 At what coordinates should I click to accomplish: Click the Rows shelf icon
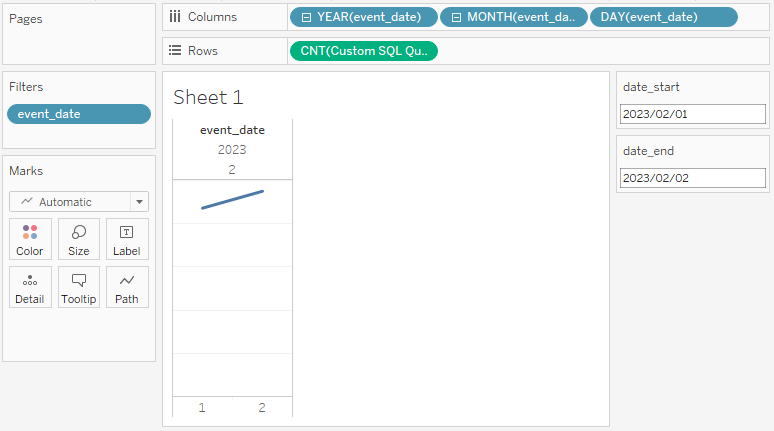[175, 50]
